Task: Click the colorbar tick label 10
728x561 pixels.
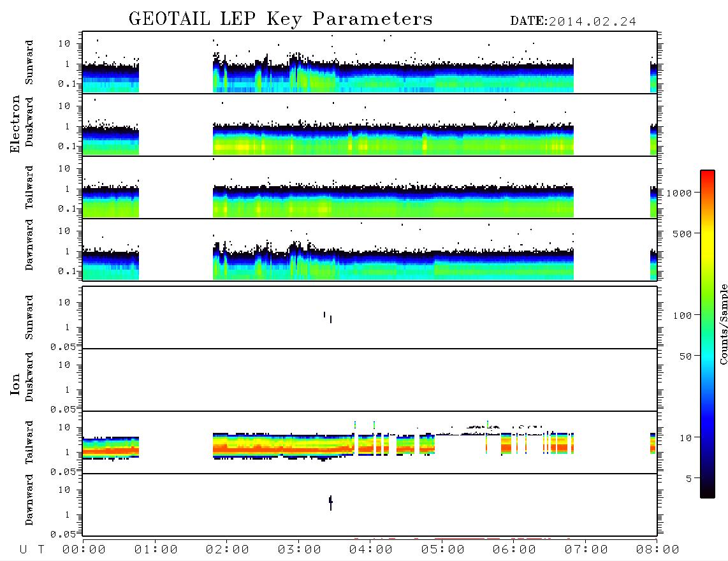Action: pos(685,437)
